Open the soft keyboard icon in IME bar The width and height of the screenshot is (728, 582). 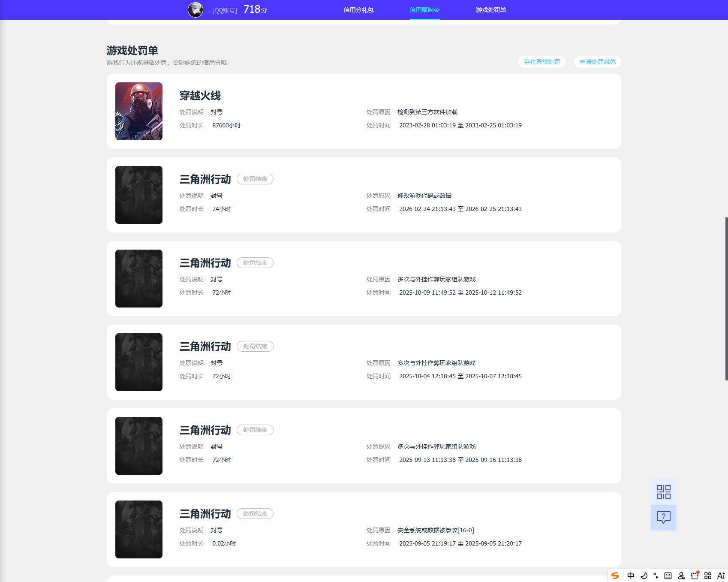click(x=668, y=576)
